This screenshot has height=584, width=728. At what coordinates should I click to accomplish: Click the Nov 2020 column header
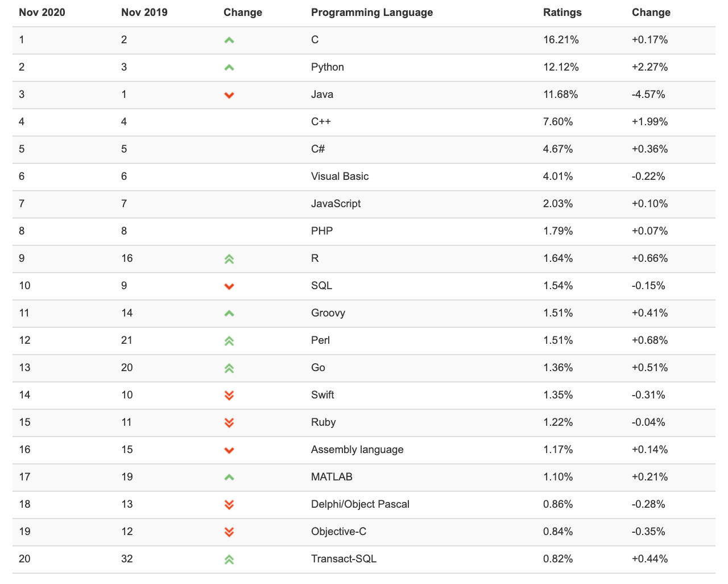click(42, 13)
